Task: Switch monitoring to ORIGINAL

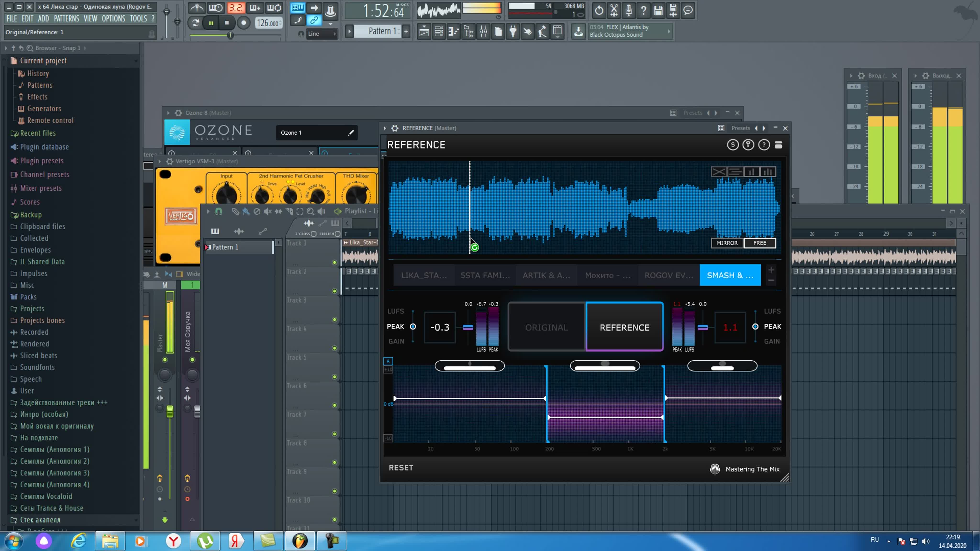Action: point(546,327)
